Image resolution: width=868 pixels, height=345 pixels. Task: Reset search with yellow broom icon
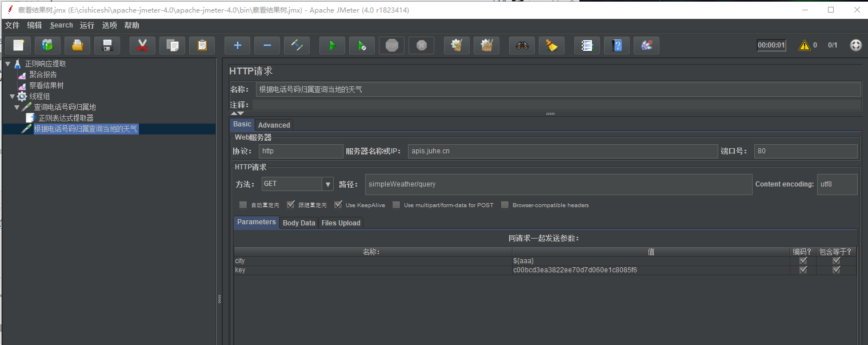click(x=551, y=45)
